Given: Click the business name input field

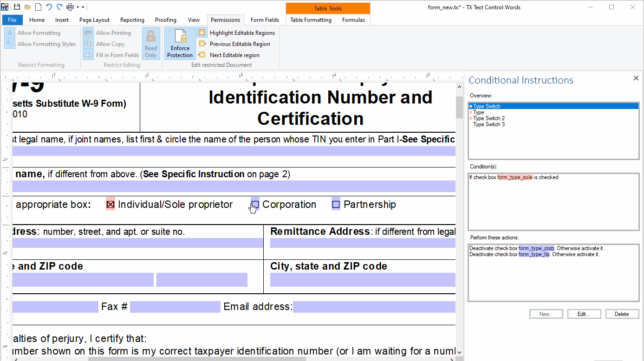Looking at the screenshot, I should [x=234, y=186].
